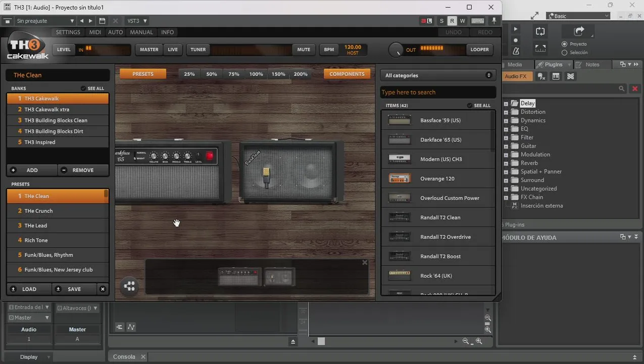Click the export share icon in Cakewalk
Viewport: 644px width, 364px height.
[x=579, y=31]
